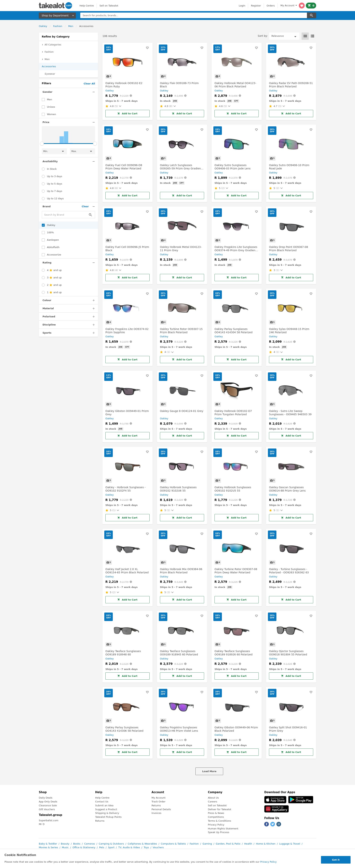
Task: Open the App Store download badge
Action: [275, 800]
